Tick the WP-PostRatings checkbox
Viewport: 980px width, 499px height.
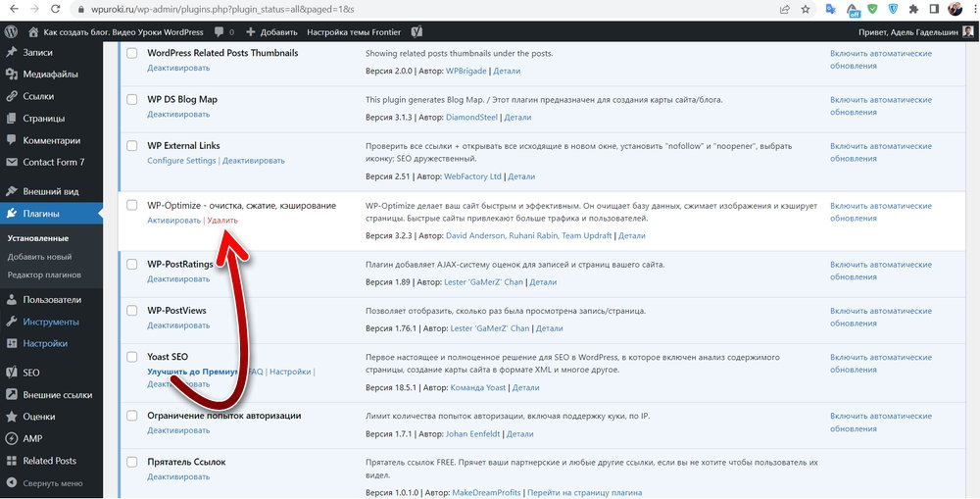coord(132,264)
